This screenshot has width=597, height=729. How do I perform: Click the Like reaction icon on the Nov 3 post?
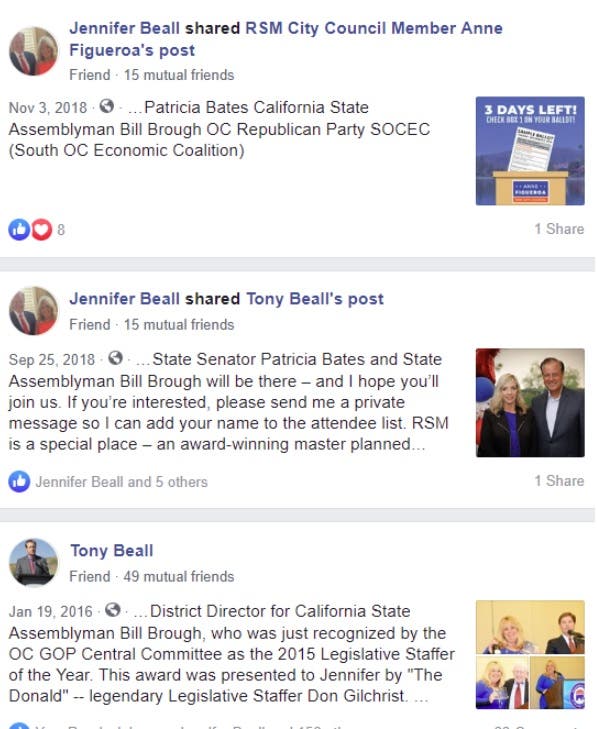coord(19,229)
